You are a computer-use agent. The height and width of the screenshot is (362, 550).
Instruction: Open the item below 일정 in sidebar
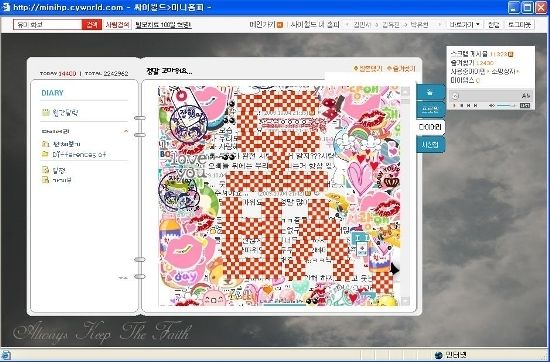pos(56,180)
